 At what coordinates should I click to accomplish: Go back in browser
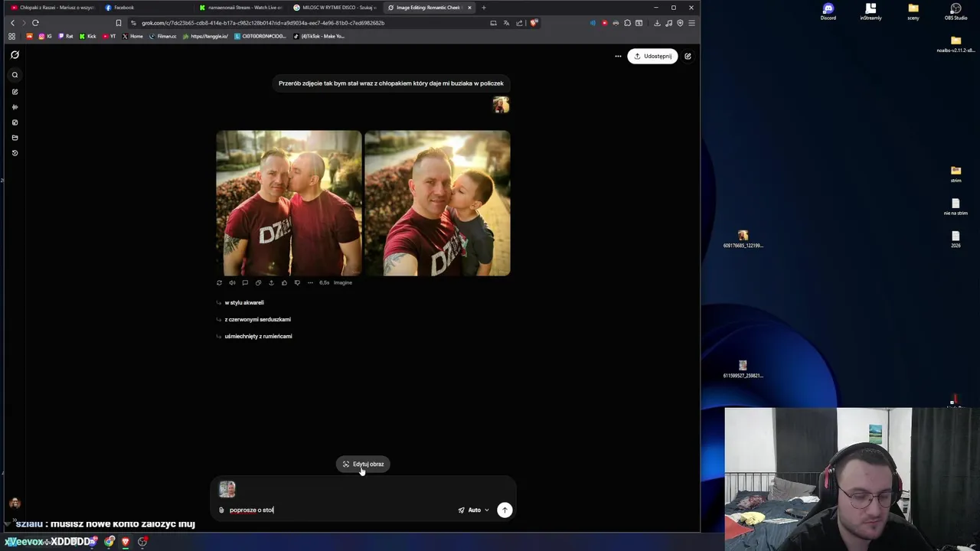12,23
